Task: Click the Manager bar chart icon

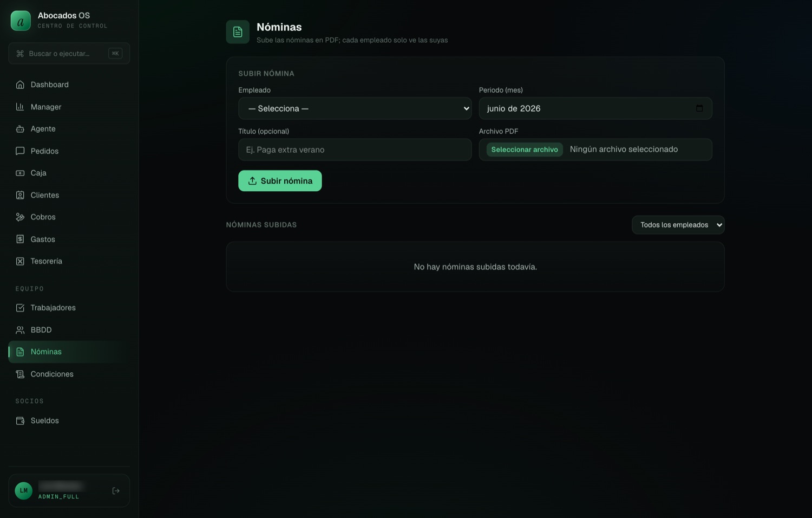Action: (x=20, y=107)
